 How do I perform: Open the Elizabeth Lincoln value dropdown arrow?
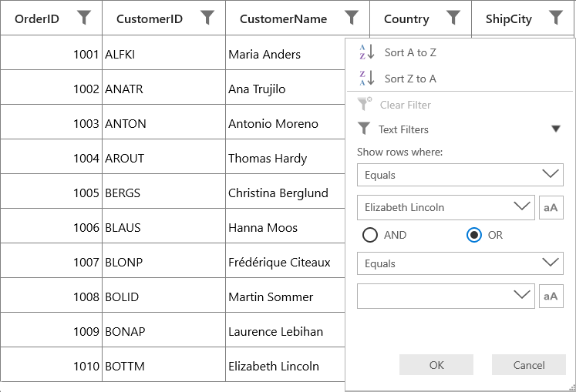click(x=521, y=206)
